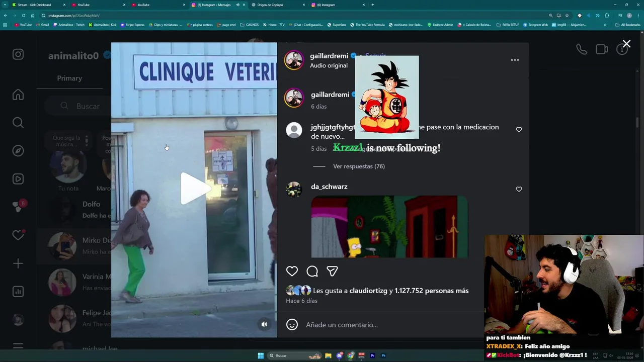Open the Dolfo conversation
The height and width of the screenshot is (362, 644).
tap(74, 210)
